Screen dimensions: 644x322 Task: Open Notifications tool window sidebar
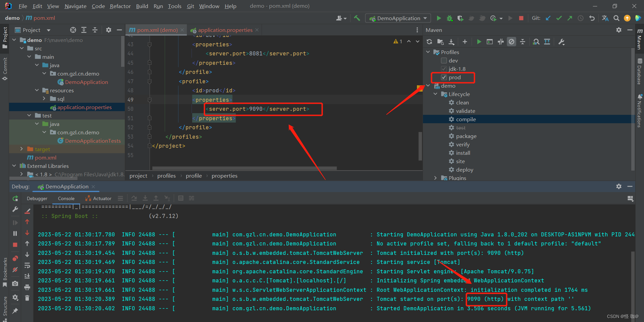pyautogui.click(x=640, y=111)
